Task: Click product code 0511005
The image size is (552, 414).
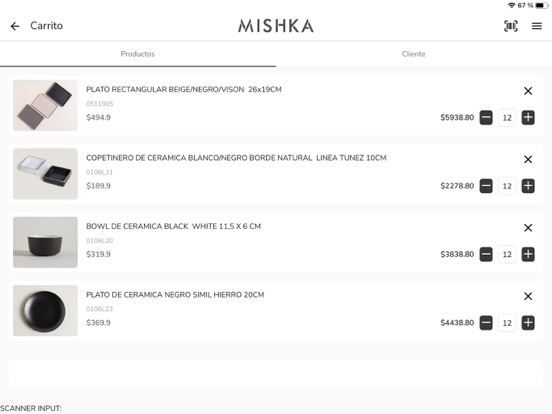Action: coord(100,104)
